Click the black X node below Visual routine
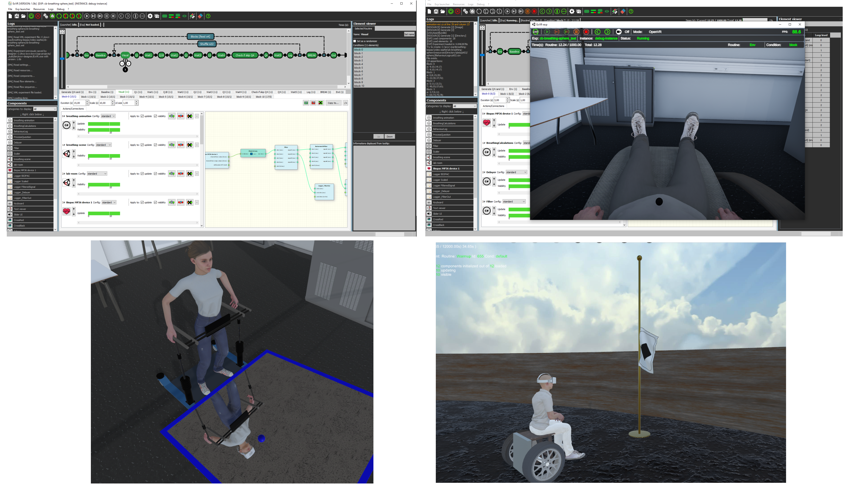 (x=125, y=70)
